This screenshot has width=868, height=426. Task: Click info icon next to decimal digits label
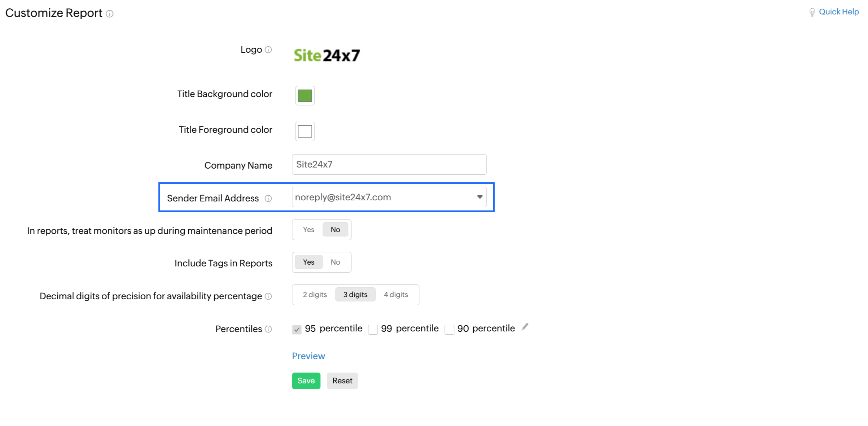point(268,296)
